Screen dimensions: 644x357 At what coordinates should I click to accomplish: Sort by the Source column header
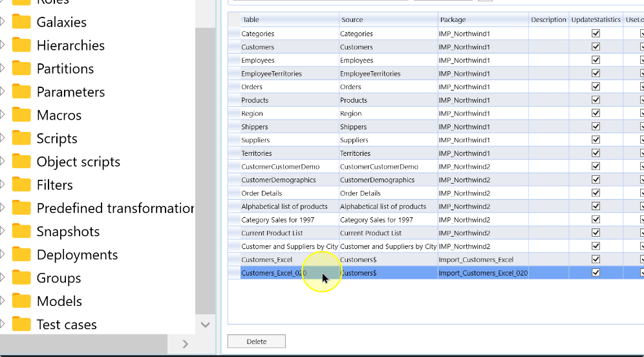click(389, 19)
